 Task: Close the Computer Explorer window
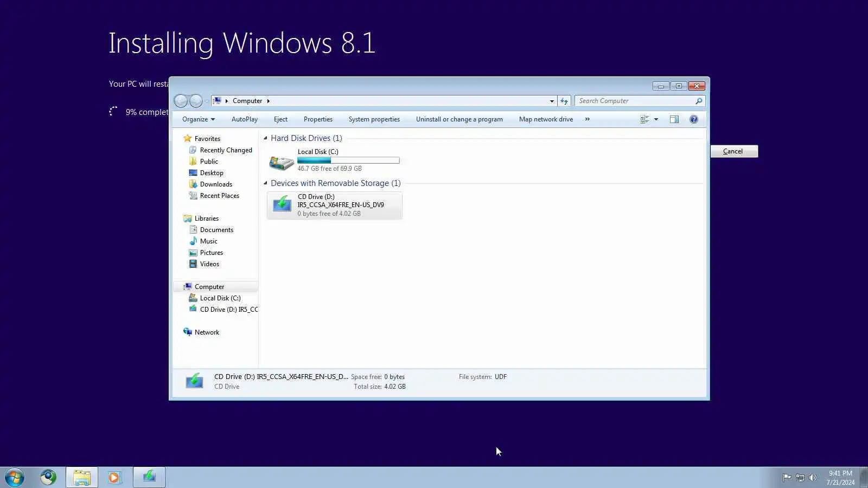click(x=697, y=86)
